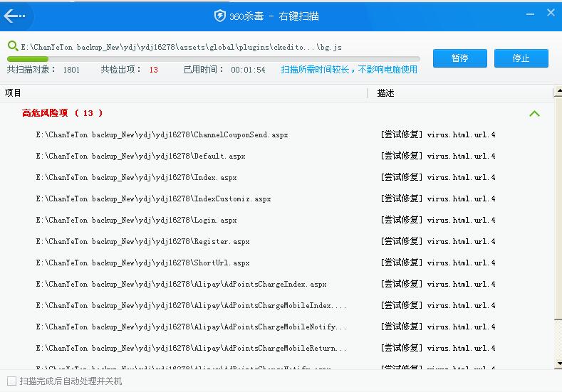The image size is (562, 392).
Task: Click the green scan progress bar
Action: (213, 59)
